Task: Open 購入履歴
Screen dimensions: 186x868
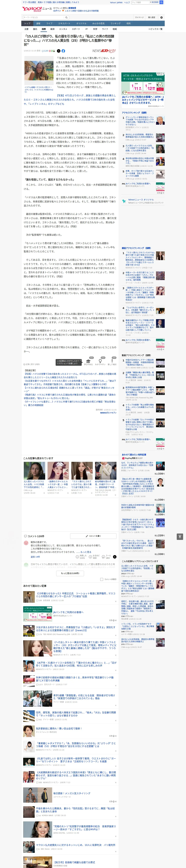Action: [x=152, y=17]
